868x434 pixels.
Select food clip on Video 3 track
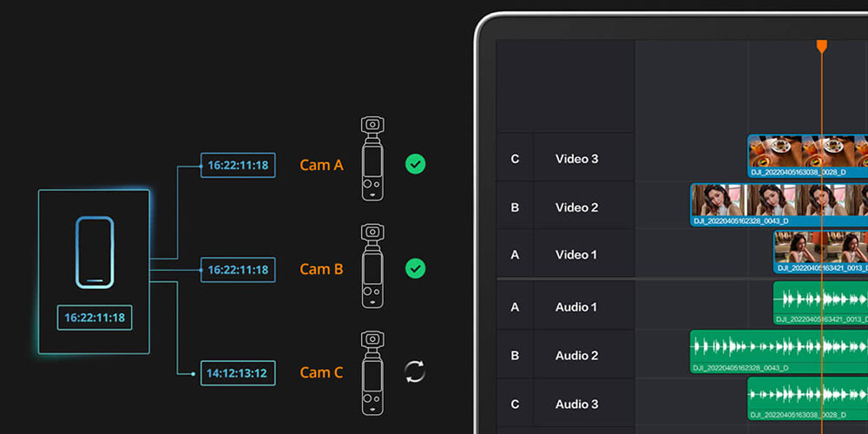[807, 156]
